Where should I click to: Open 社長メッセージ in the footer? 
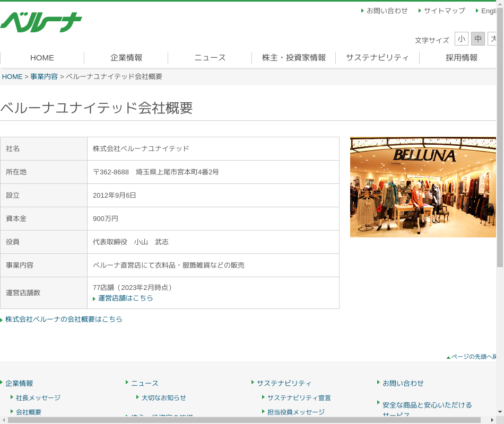(x=38, y=397)
